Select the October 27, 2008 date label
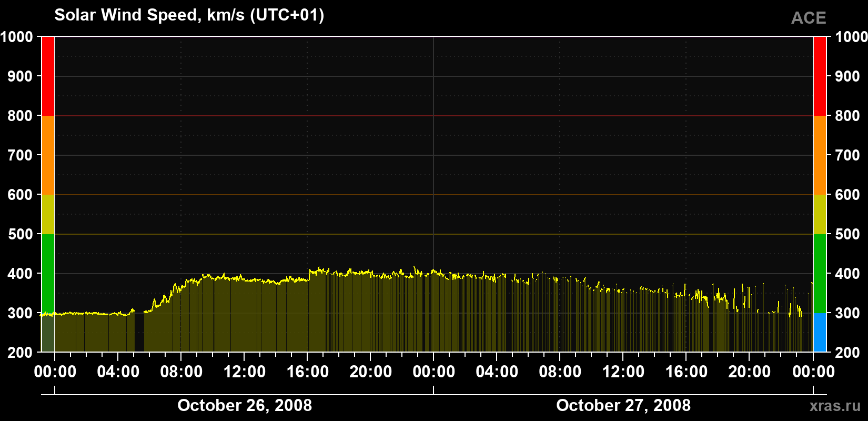 pyautogui.click(x=623, y=405)
